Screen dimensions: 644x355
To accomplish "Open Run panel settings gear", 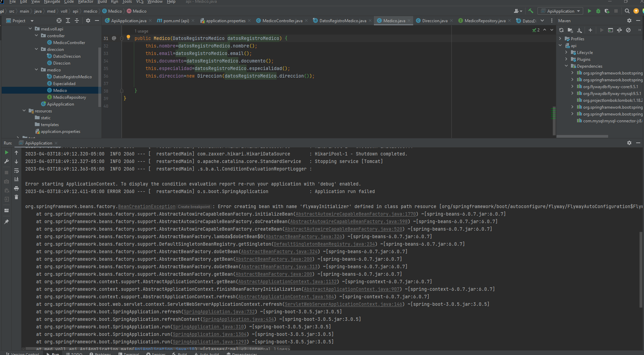I will tap(629, 143).
